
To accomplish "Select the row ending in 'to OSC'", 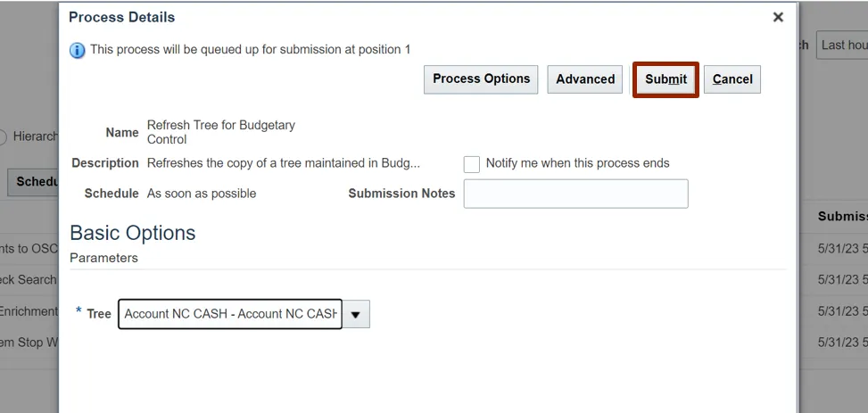I will point(29,249).
